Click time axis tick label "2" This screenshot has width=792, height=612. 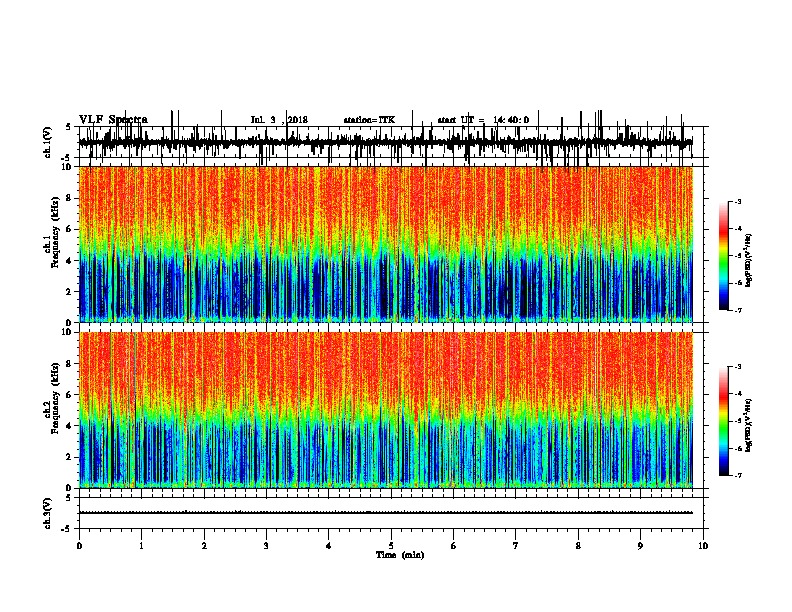(x=204, y=546)
